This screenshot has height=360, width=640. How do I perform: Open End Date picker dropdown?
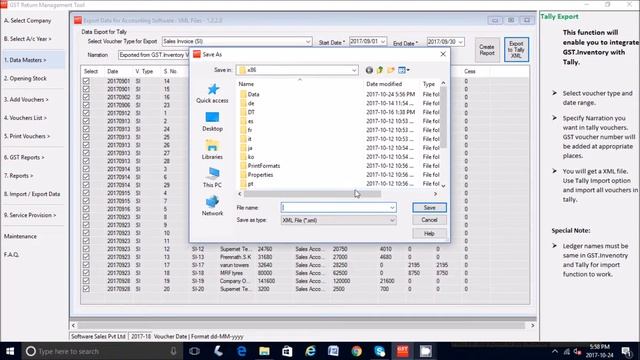(x=460, y=42)
